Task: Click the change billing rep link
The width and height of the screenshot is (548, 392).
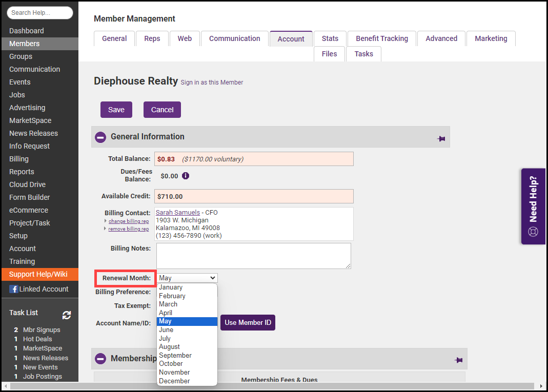Action: [x=129, y=221]
